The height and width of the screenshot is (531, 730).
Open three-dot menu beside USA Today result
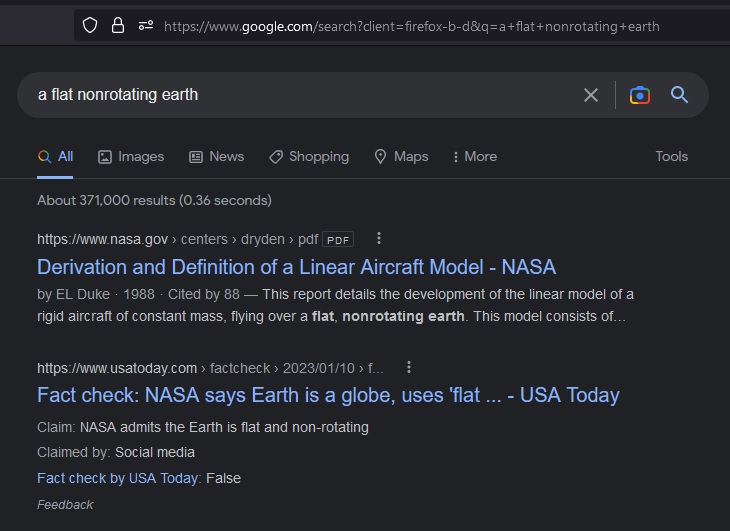tap(409, 368)
